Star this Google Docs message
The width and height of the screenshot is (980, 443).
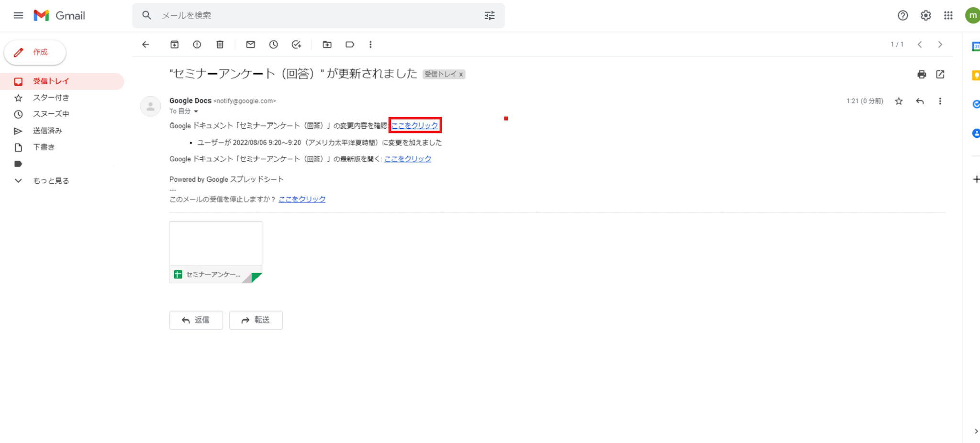pos(899,101)
